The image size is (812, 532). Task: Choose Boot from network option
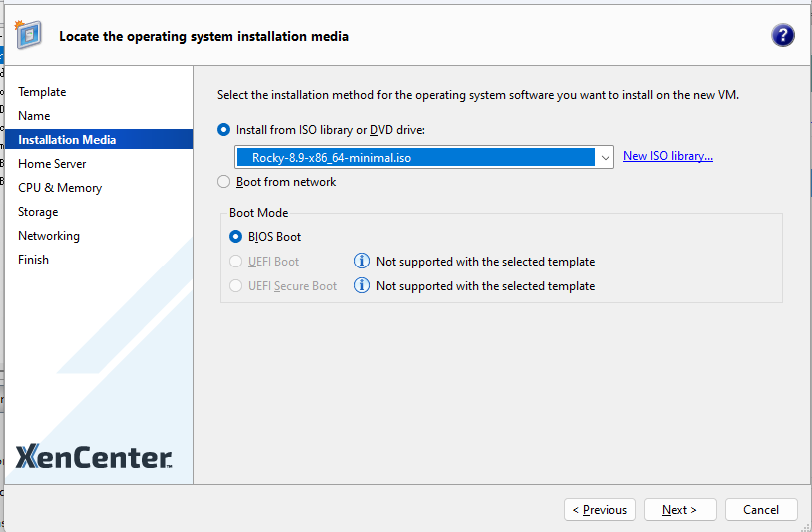pos(224,182)
